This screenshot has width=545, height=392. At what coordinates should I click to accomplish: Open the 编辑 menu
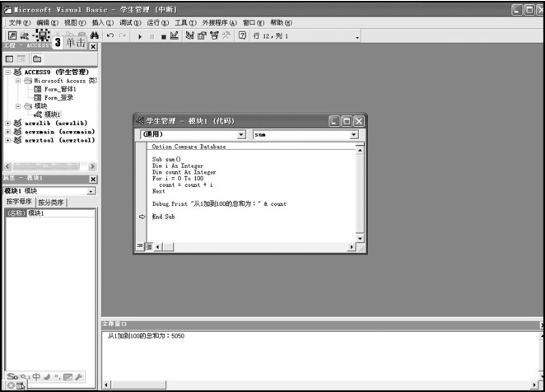[x=47, y=22]
